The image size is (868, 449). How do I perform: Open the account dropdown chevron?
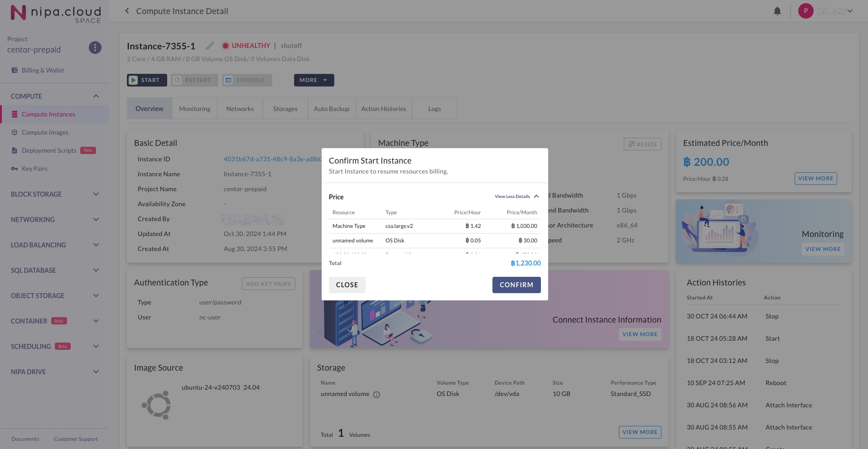click(850, 11)
